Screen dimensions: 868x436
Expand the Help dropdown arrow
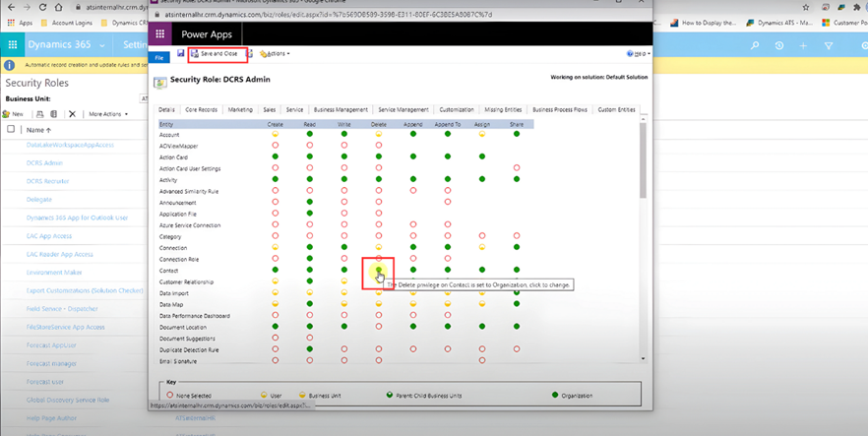[649, 54]
